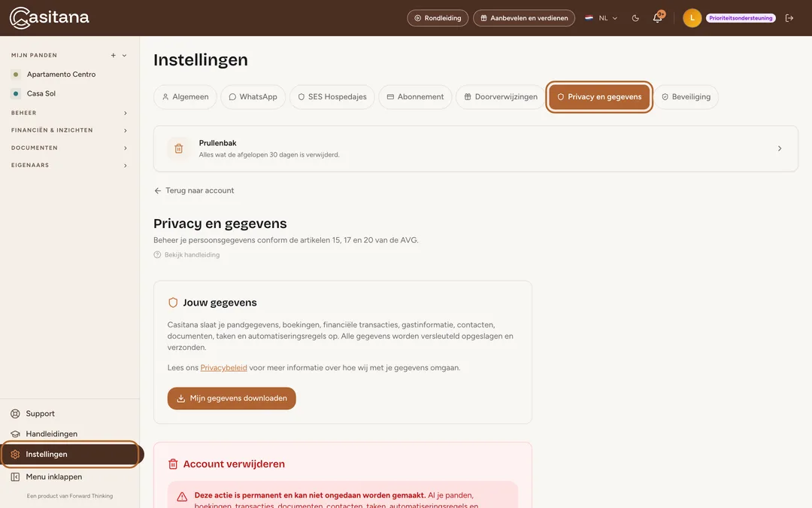Click the Prioriteitsondersteuning badge

coord(741,18)
